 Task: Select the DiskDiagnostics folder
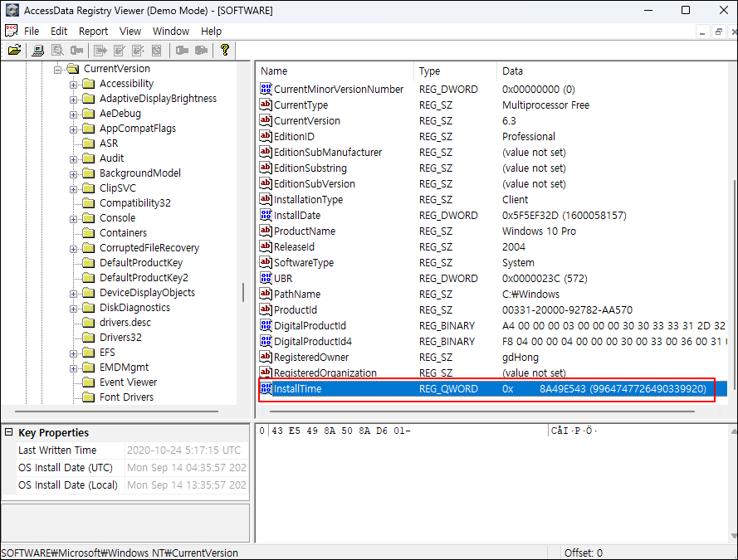[126, 307]
